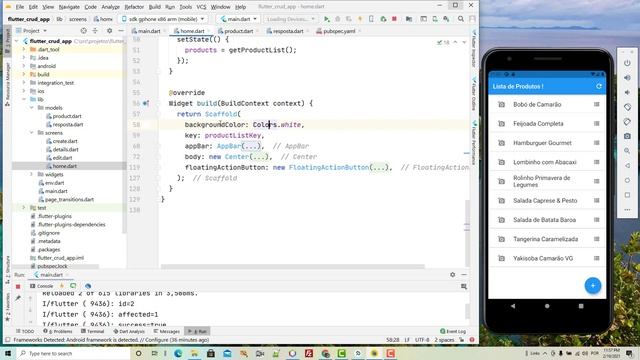Open emulator extended controls (three dots)

coord(627,209)
